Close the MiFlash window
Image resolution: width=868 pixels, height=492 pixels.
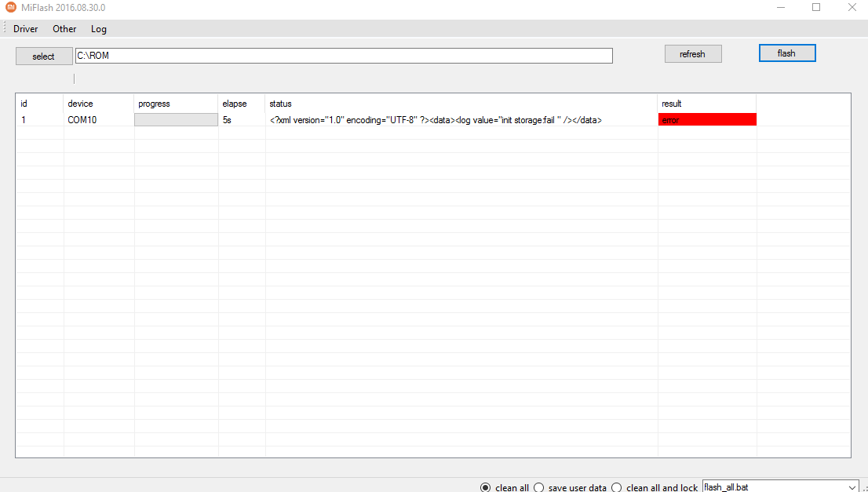(x=852, y=8)
